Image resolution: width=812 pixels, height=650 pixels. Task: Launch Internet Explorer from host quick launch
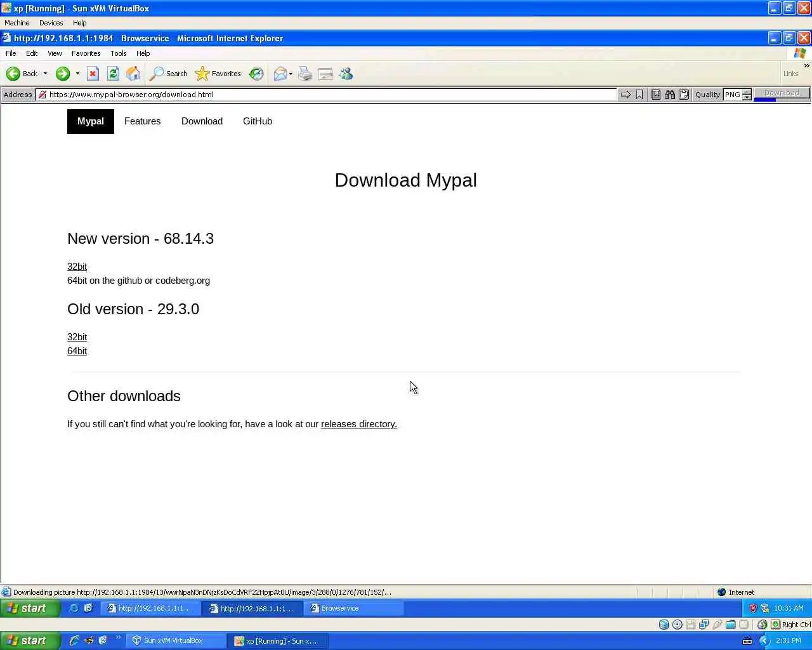click(74, 640)
